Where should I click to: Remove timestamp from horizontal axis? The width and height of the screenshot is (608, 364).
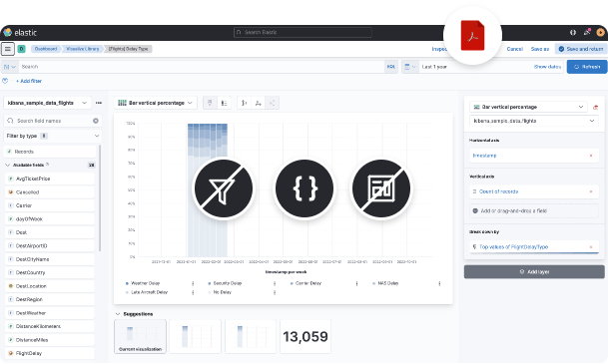click(591, 156)
